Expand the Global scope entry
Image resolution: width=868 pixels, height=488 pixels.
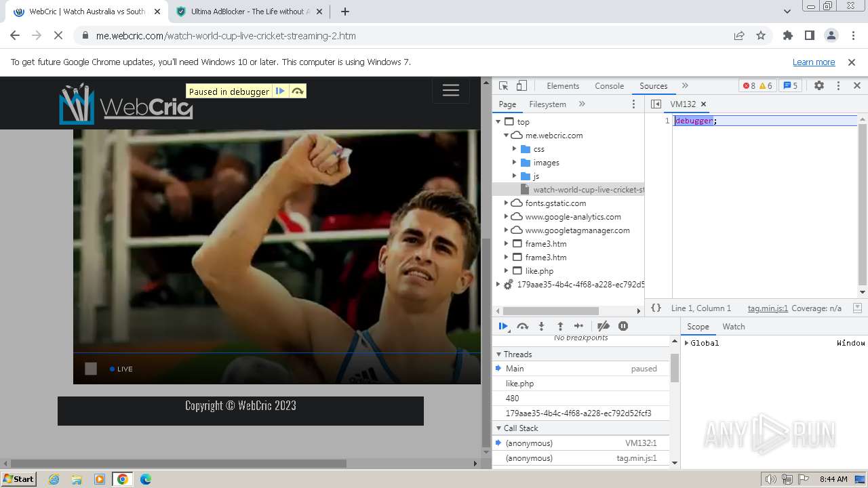coord(686,343)
